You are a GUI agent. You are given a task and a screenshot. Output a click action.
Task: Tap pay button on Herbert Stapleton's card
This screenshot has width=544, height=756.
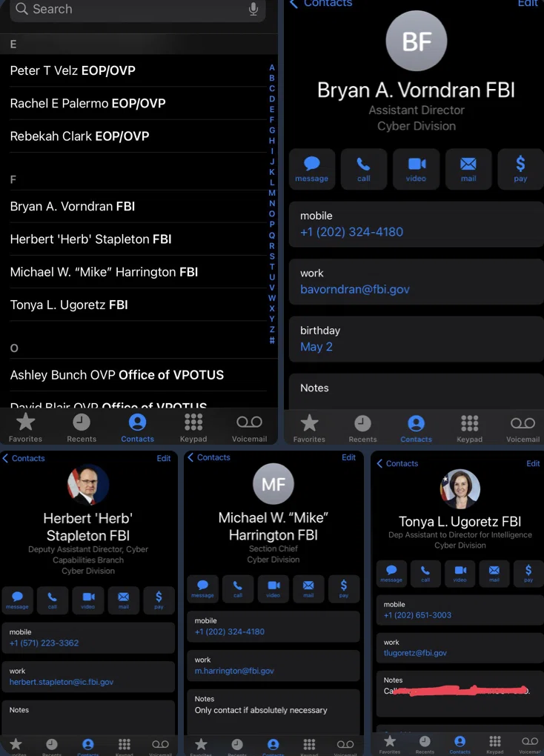coord(159,600)
